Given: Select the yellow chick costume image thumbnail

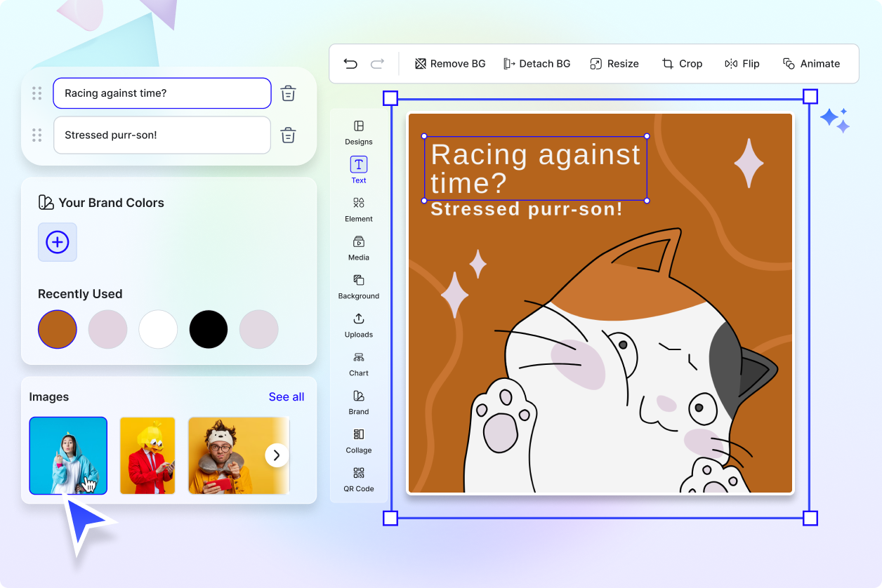Looking at the screenshot, I should click(x=147, y=455).
